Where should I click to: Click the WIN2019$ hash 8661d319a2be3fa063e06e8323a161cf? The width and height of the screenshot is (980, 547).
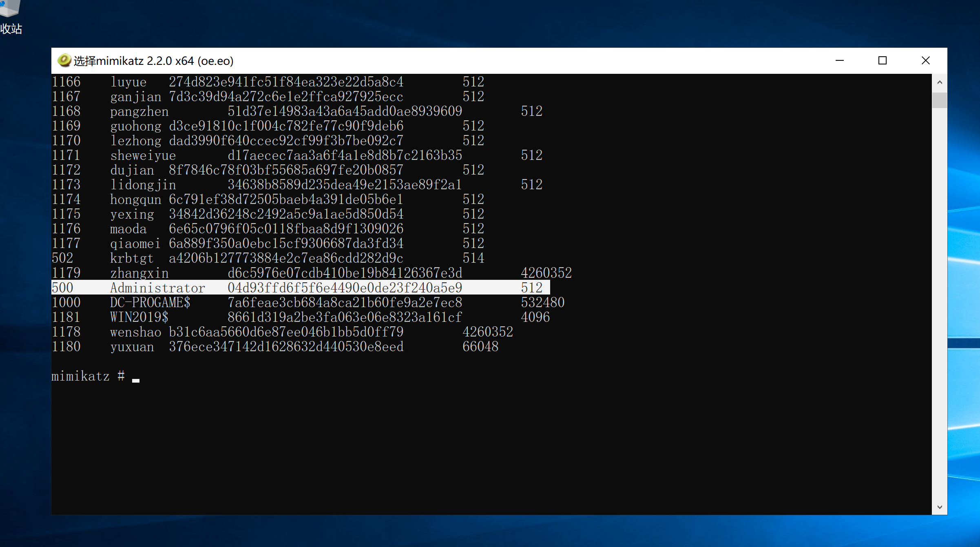point(345,317)
